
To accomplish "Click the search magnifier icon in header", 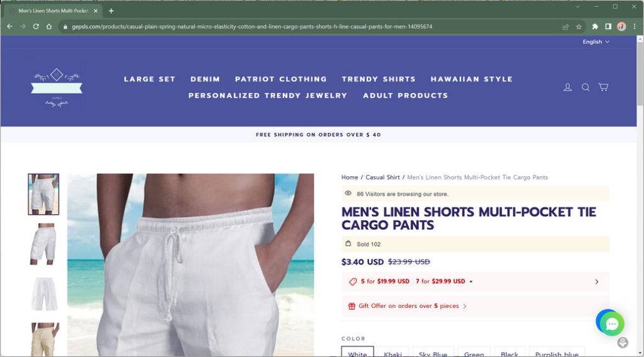I will pyautogui.click(x=586, y=87).
